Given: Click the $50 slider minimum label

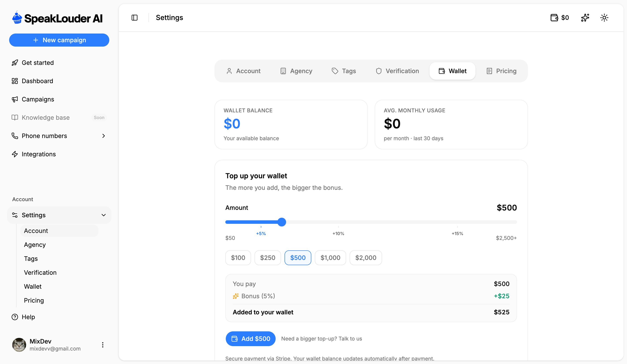Looking at the screenshot, I should (x=230, y=238).
